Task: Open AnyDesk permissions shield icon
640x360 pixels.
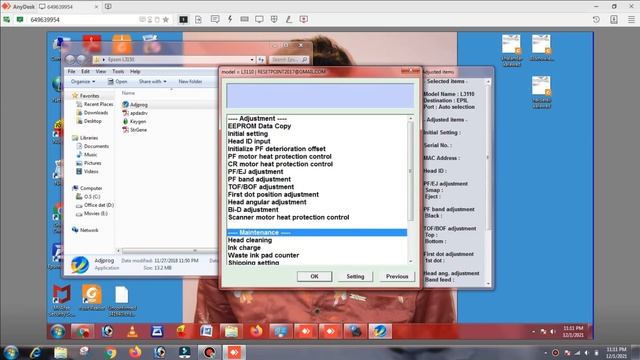Action: click(274, 19)
